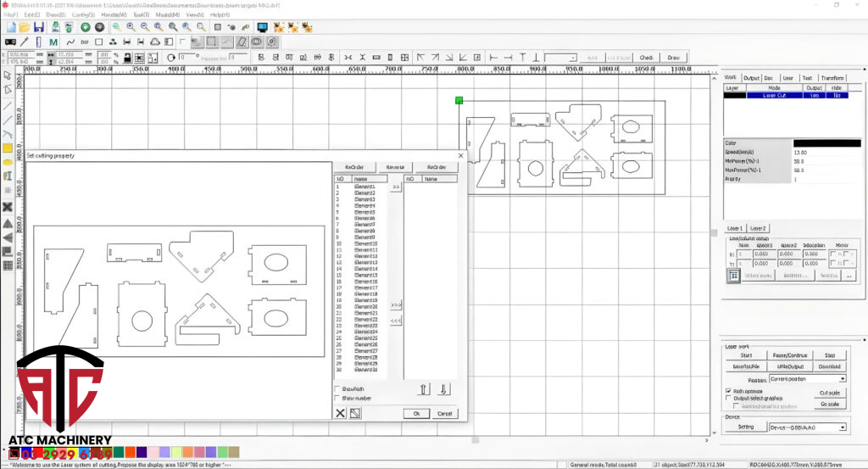Click the move up arrow in dialog
Viewport: 868px width, 469px height.
(424, 389)
